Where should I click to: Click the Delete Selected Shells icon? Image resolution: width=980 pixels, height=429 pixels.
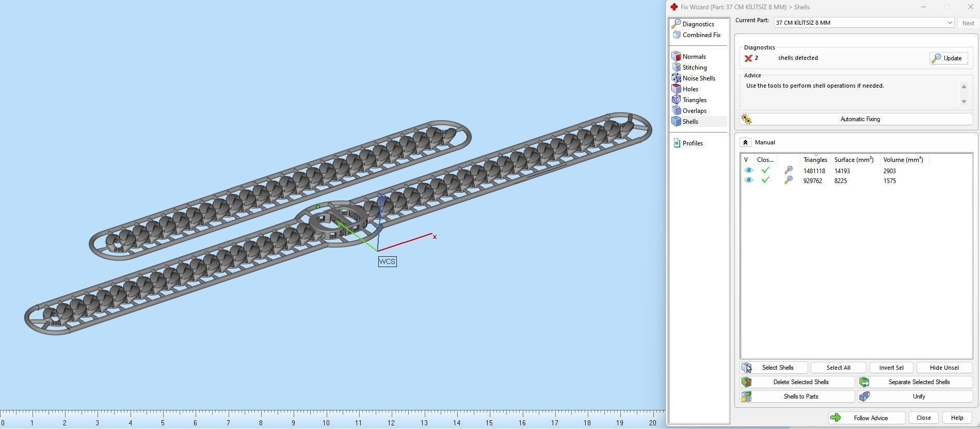(x=747, y=382)
